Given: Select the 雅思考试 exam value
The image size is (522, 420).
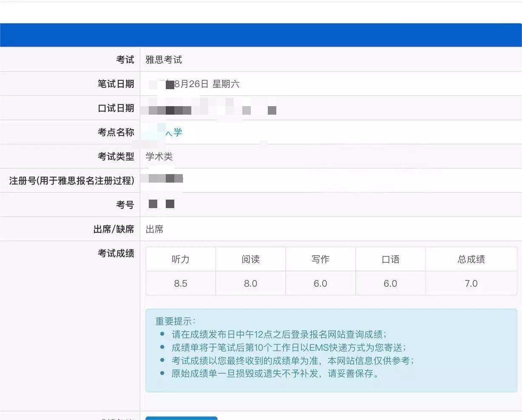Looking at the screenshot, I should pos(164,60).
